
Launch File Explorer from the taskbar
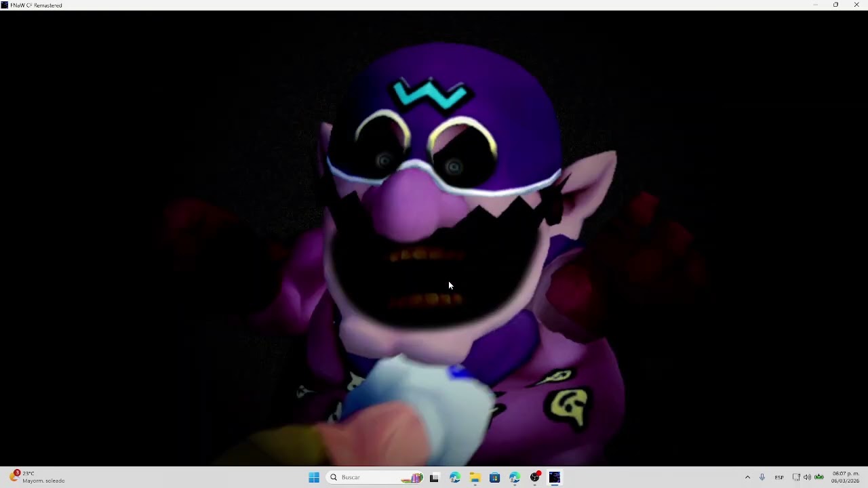[x=475, y=477]
